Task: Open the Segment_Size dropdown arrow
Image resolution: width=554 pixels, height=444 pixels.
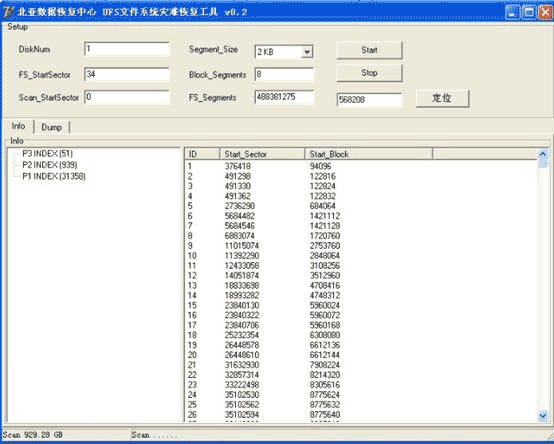Action: 307,52
